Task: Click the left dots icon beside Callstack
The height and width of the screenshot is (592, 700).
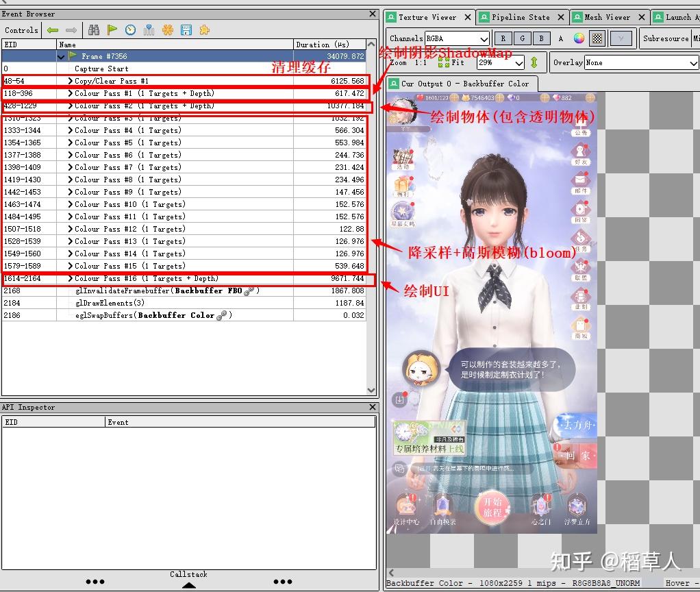Action: 95,582
